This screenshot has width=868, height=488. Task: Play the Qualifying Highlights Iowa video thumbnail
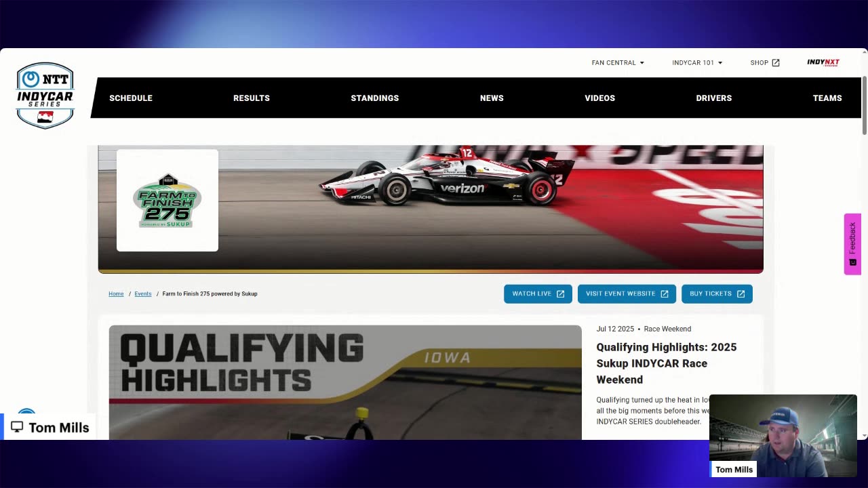345,382
